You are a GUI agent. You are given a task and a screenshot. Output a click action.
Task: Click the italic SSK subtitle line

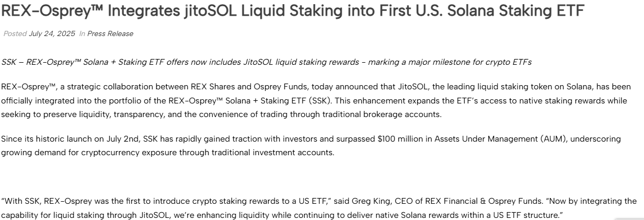pyautogui.click(x=266, y=62)
